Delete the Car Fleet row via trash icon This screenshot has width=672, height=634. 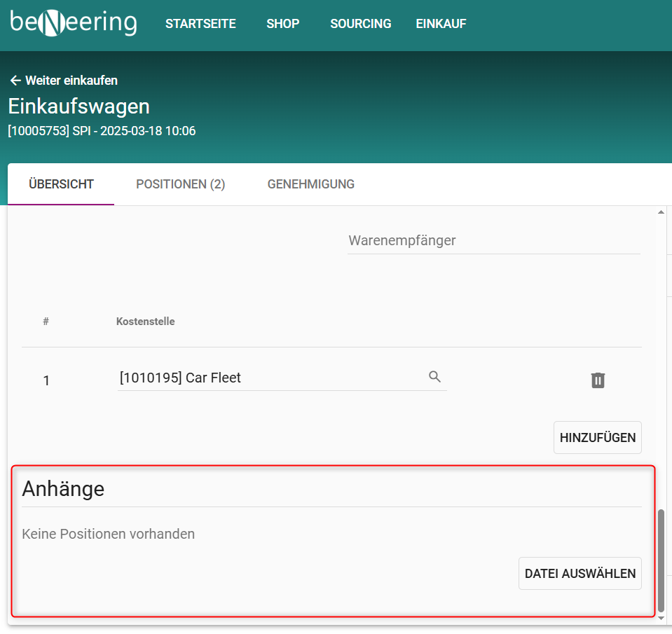click(597, 380)
